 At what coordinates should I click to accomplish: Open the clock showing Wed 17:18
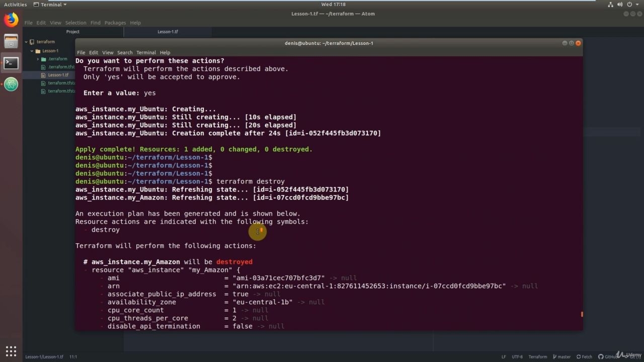(x=334, y=5)
